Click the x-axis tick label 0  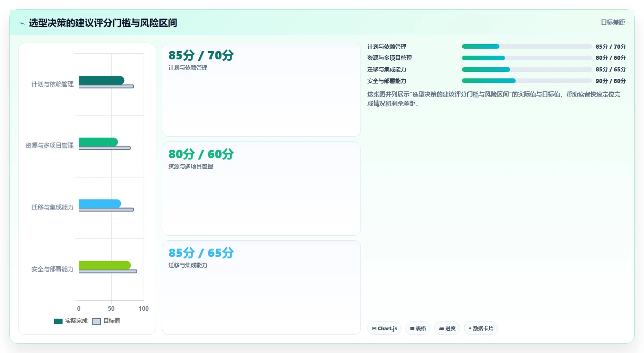(79, 308)
